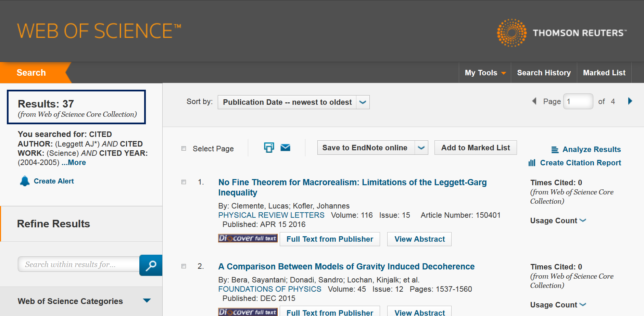
Task: Go to the next page arrow
Action: 630,101
